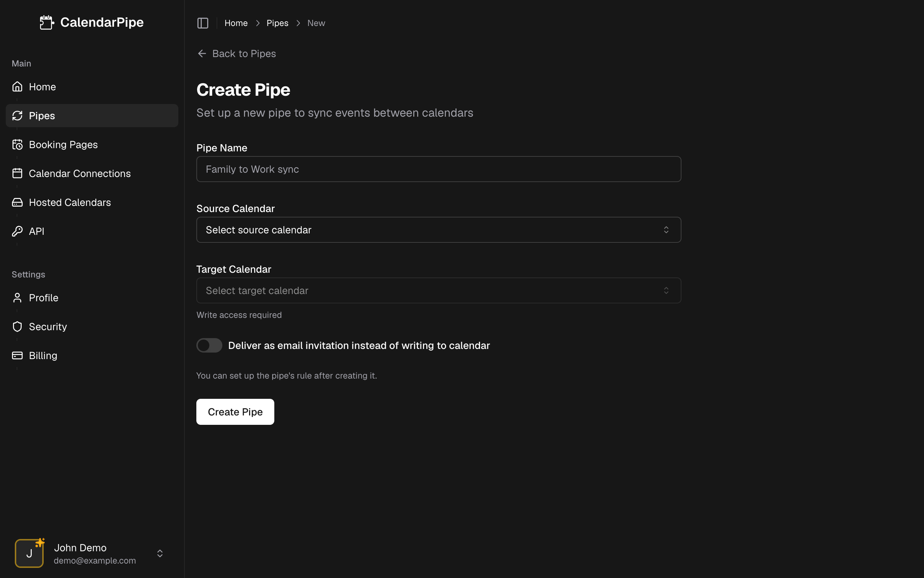Viewport: 924px width, 578px height.
Task: Open Billing settings in sidebar
Action: (x=92, y=355)
